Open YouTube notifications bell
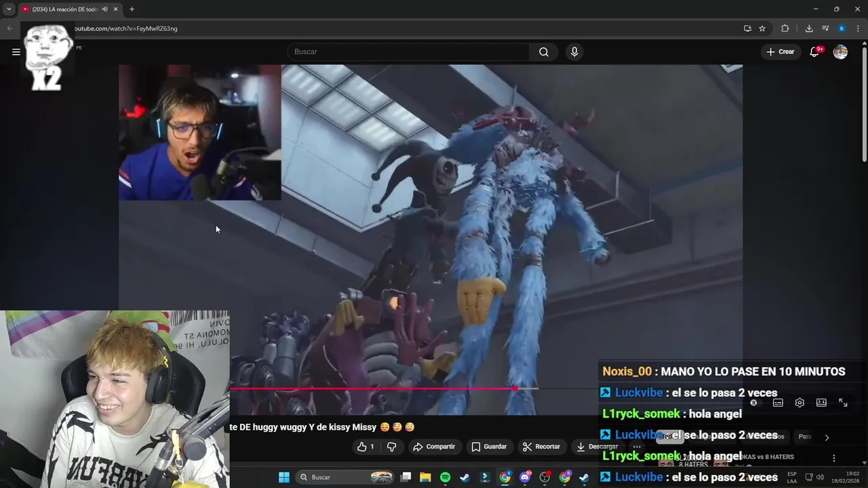Screen dimensions: 868x488 pyautogui.click(x=814, y=52)
